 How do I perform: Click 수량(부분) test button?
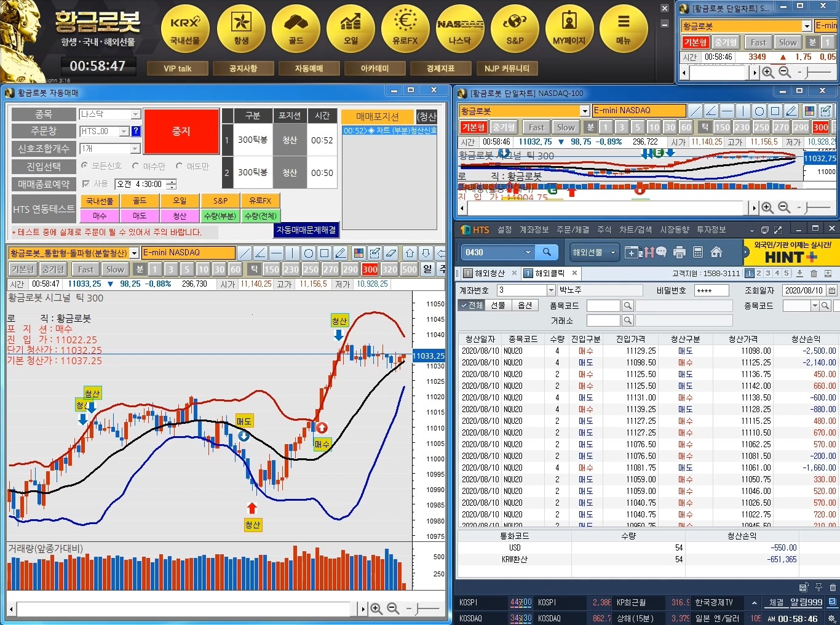coord(220,216)
